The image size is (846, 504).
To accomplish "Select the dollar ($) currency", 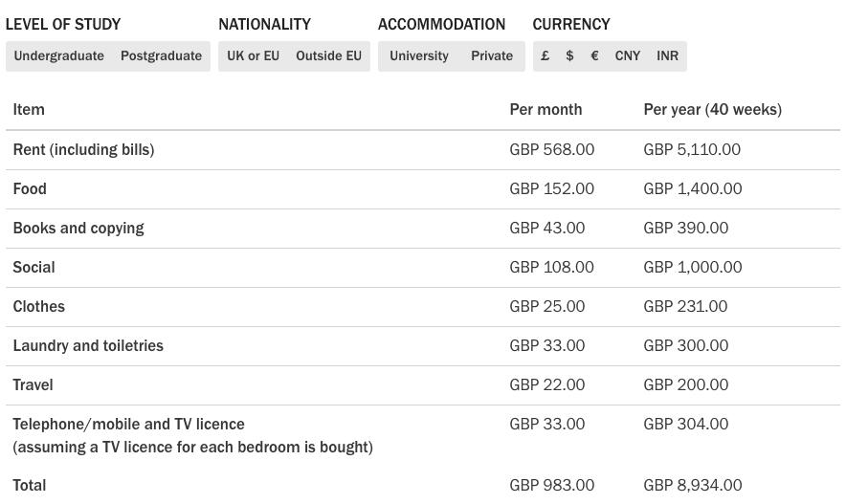I will [569, 56].
